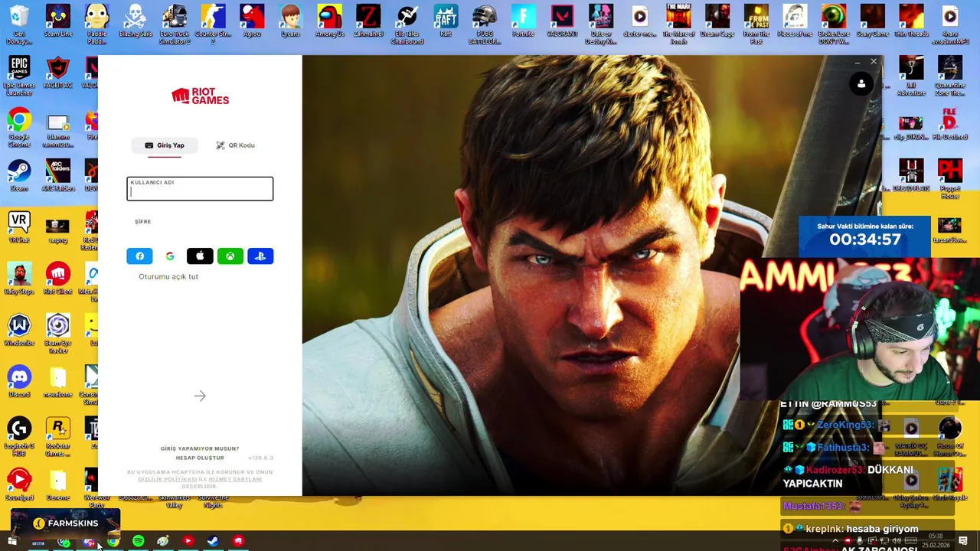This screenshot has width=980, height=551.
Task: Open the Counter-Strike 2 desktop shortcut
Action: tap(213, 24)
